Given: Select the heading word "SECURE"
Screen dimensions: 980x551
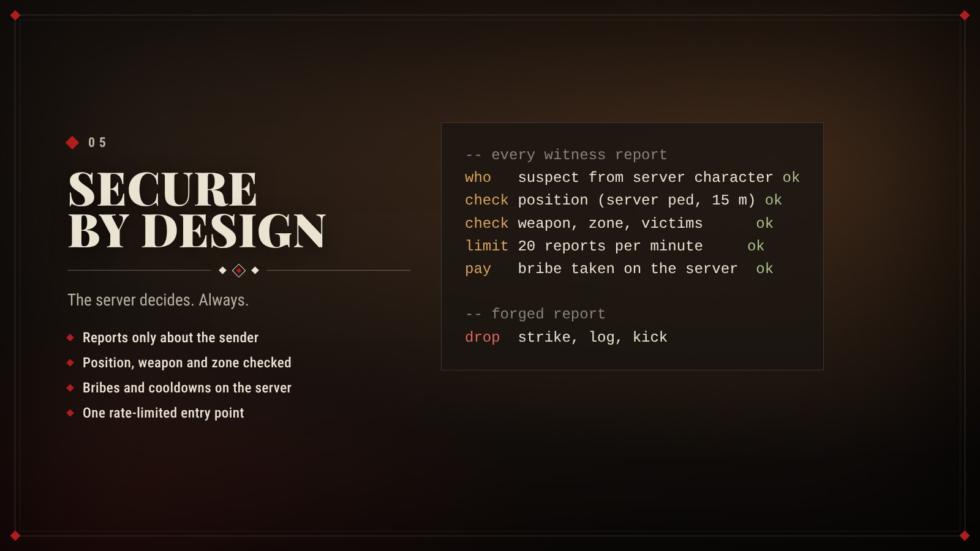Looking at the screenshot, I should (x=163, y=189).
